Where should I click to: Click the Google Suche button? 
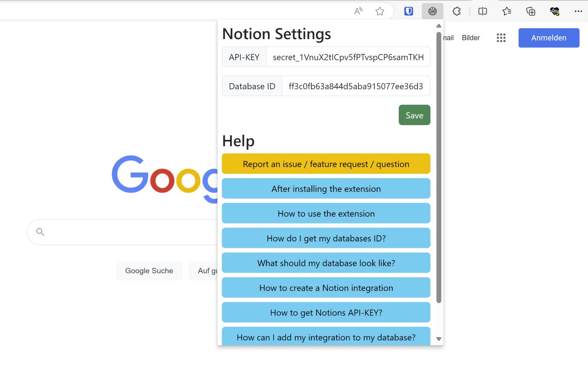(x=149, y=271)
